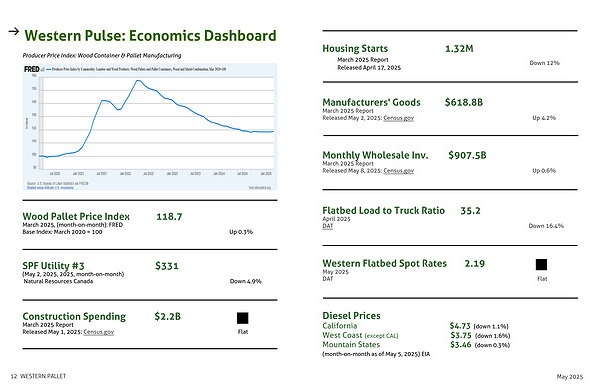Click the California diesel price label
The width and height of the screenshot is (600, 388).
[x=340, y=326]
